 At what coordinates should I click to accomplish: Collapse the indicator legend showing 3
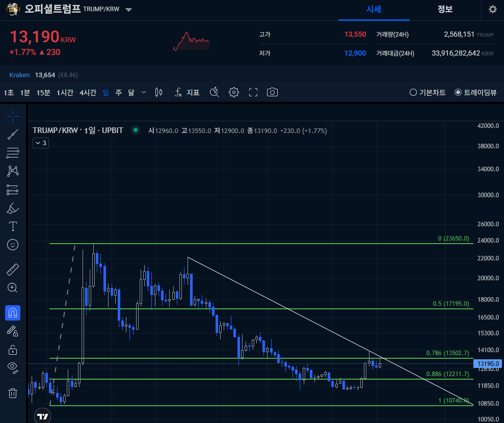coord(40,143)
